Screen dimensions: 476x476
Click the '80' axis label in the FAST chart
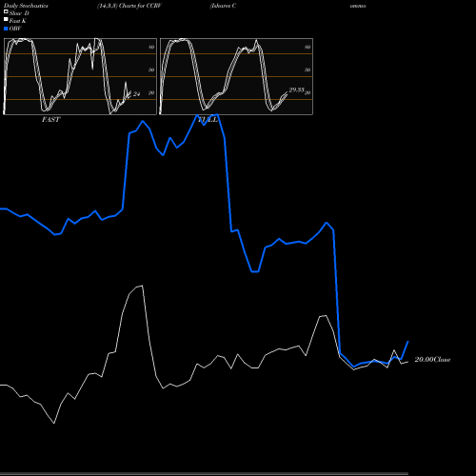point(151,47)
